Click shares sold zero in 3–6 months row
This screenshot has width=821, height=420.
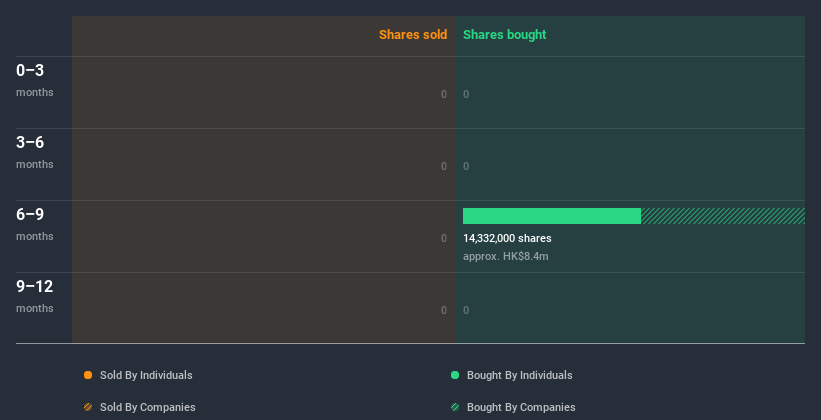pyautogui.click(x=444, y=167)
